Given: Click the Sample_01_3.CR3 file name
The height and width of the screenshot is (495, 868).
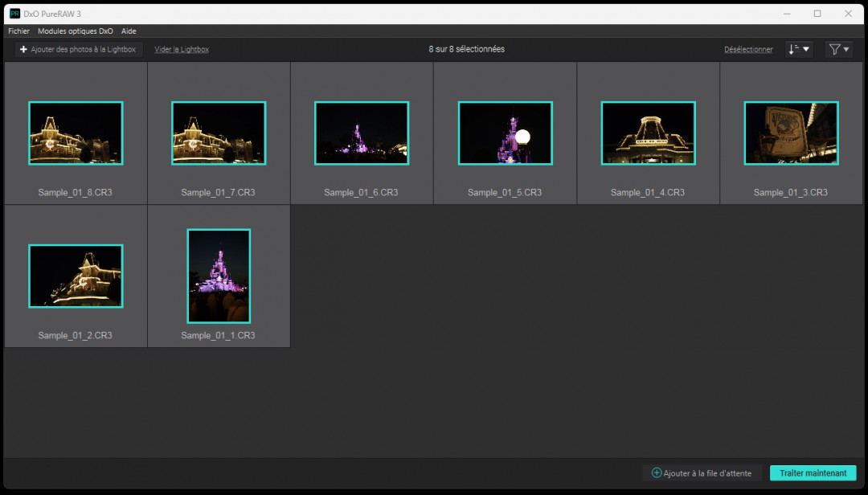Looking at the screenshot, I should click(x=791, y=193).
